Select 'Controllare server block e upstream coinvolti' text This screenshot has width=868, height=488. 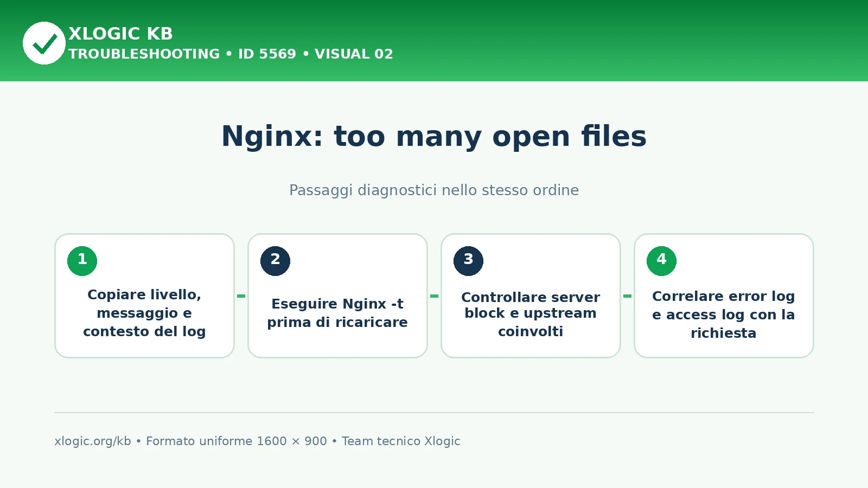(531, 314)
